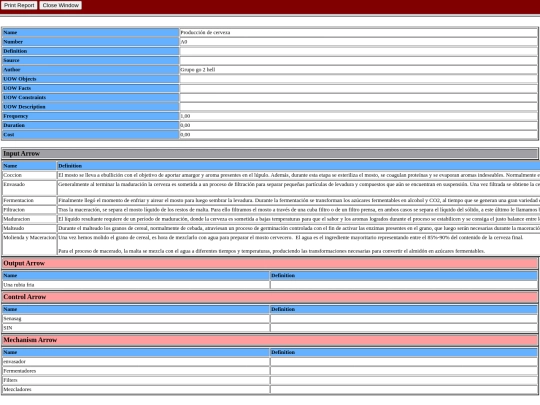Select the Senasag control arrow row
Image resolution: width=540 pixels, height=405 pixels.
270,319
